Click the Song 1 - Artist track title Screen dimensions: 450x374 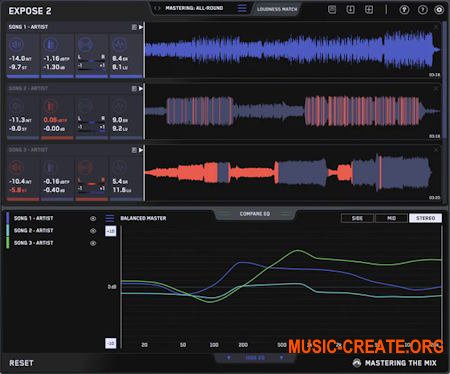(28, 27)
